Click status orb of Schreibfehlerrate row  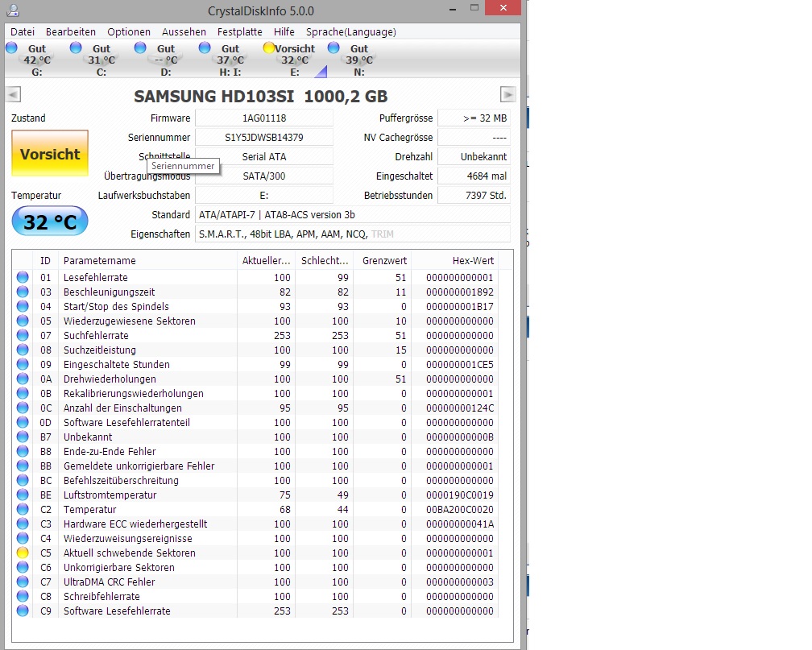tap(23, 596)
